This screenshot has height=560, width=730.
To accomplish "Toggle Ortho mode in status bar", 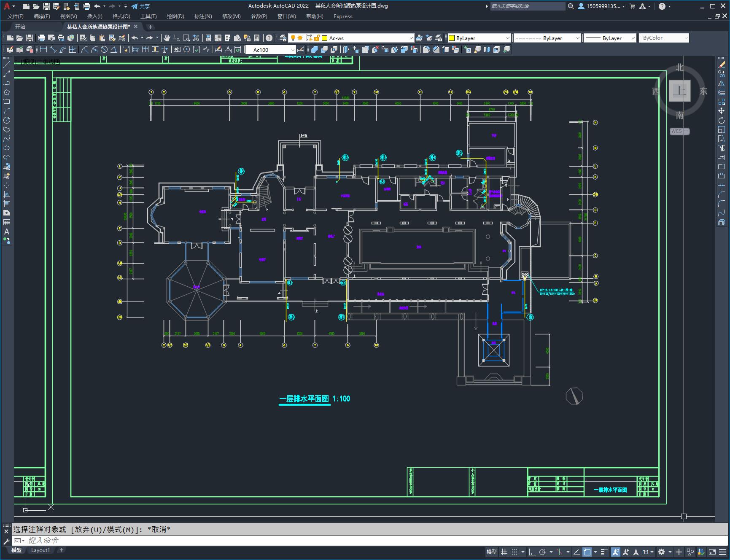I will (x=532, y=552).
